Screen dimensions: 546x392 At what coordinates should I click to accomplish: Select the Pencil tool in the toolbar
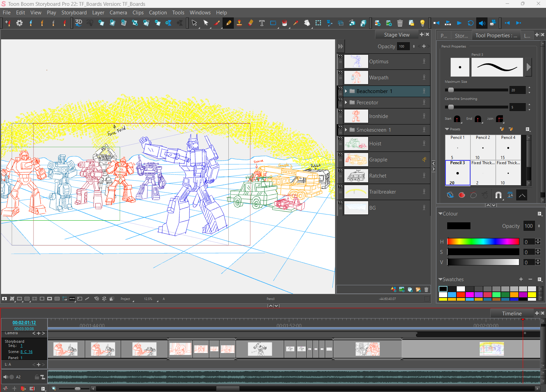[228, 23]
